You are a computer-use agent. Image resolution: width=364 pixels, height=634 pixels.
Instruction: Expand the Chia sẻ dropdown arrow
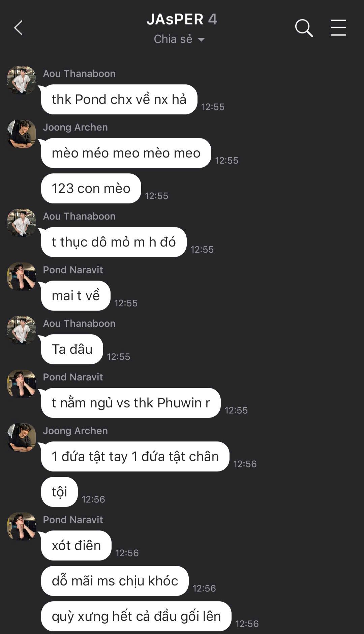(x=201, y=39)
